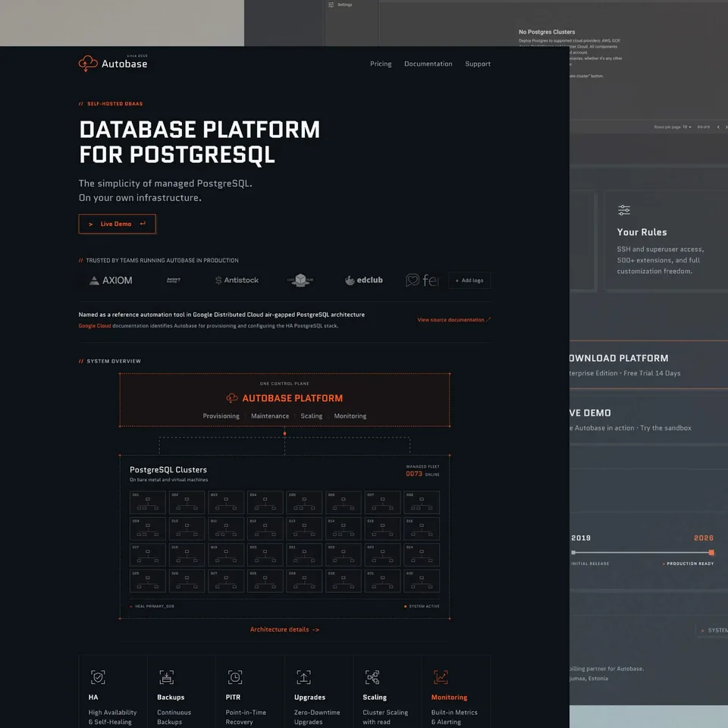Image resolution: width=728 pixels, height=728 pixels.
Task: Click the 2026 Production Ready timeline marker
Action: (x=711, y=553)
